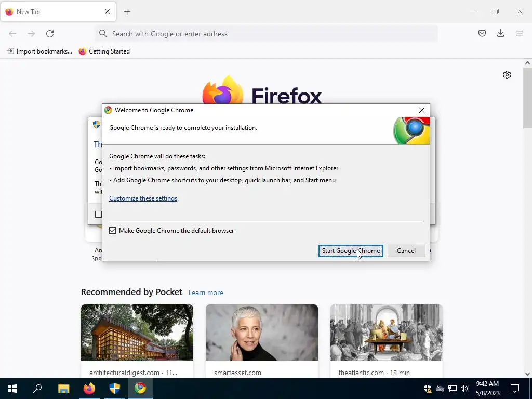
Task: Open the network tray icon
Action: point(453,389)
